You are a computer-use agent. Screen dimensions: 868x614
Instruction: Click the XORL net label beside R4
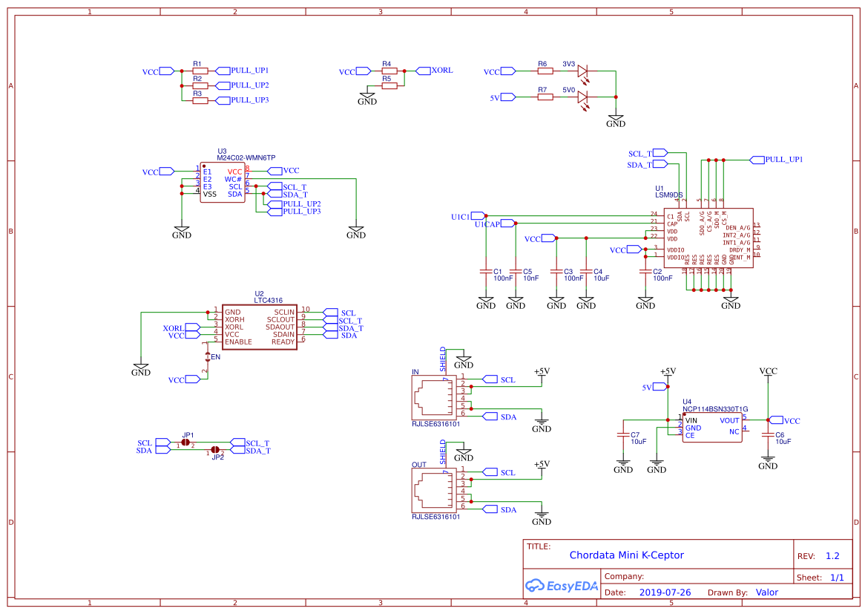click(439, 71)
